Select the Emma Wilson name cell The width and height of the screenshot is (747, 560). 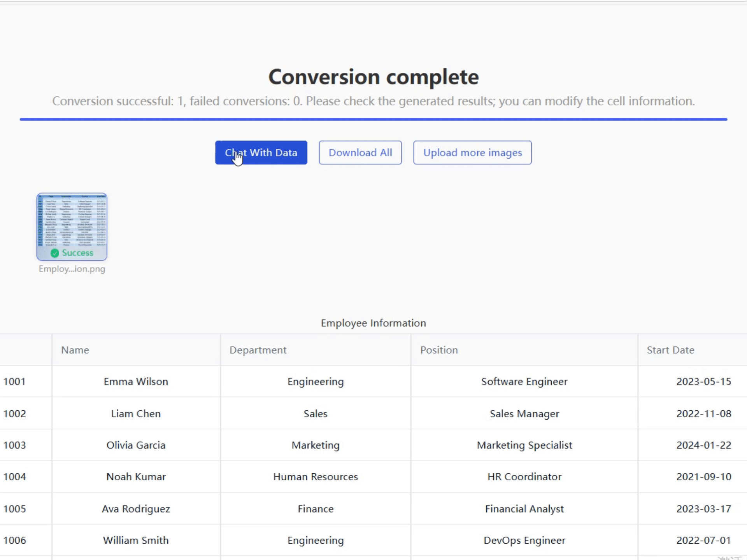(x=136, y=381)
